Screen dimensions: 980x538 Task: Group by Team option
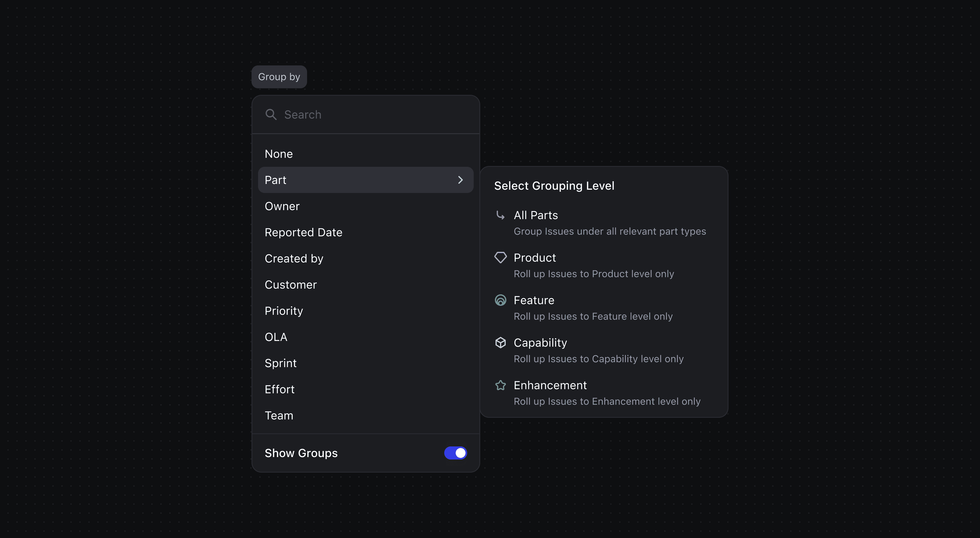(x=279, y=415)
